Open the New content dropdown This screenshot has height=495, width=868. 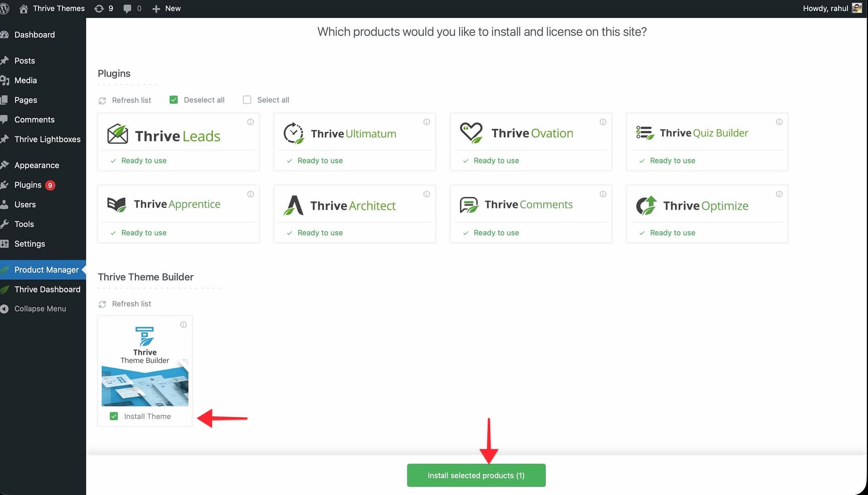point(167,8)
